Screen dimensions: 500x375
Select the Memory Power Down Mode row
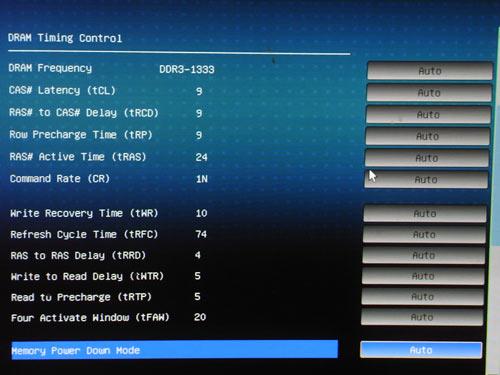[175, 350]
